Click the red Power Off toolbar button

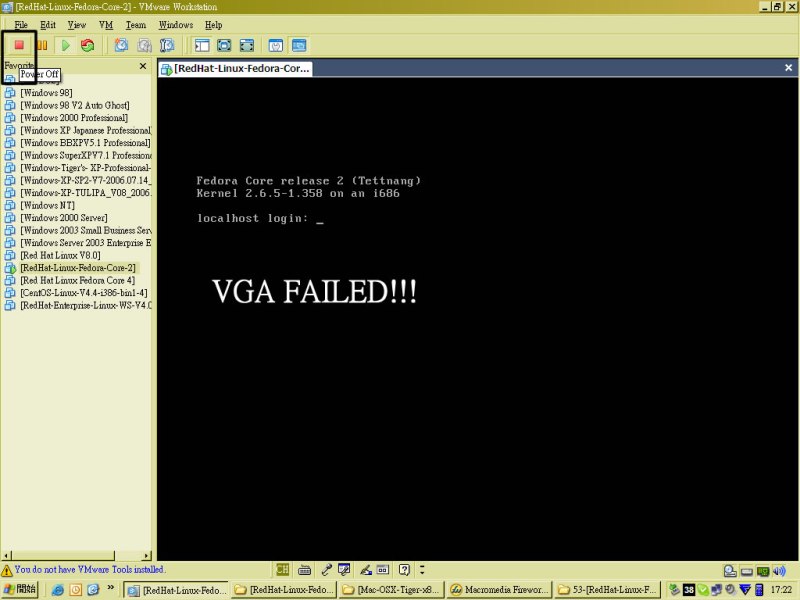[x=19, y=45]
